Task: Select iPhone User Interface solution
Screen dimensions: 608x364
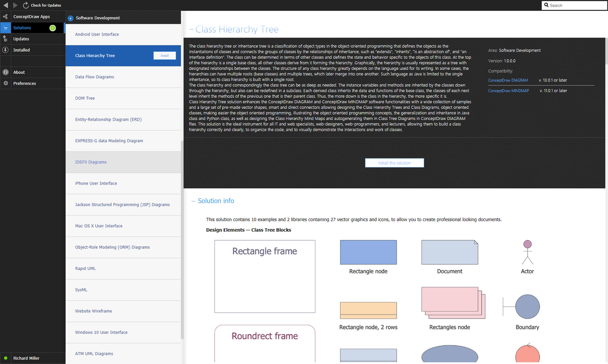Action: [123, 183]
